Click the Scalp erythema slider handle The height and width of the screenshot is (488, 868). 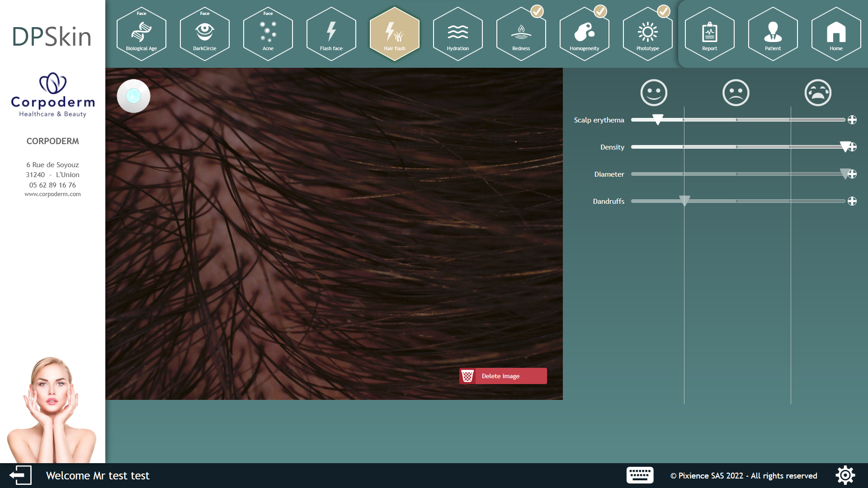pyautogui.click(x=658, y=119)
